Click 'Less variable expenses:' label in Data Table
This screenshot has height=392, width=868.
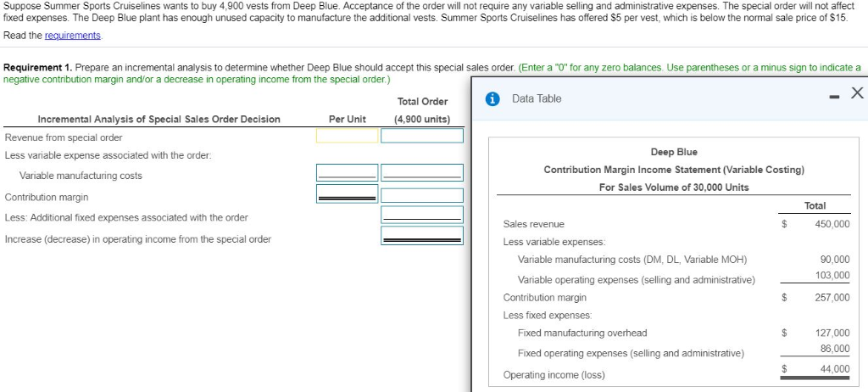click(x=554, y=243)
